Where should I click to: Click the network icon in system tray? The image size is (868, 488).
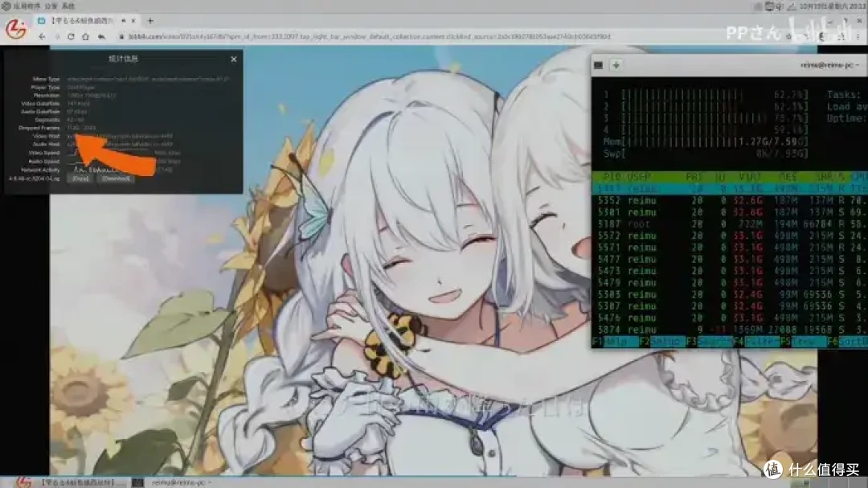pyautogui.click(x=792, y=6)
